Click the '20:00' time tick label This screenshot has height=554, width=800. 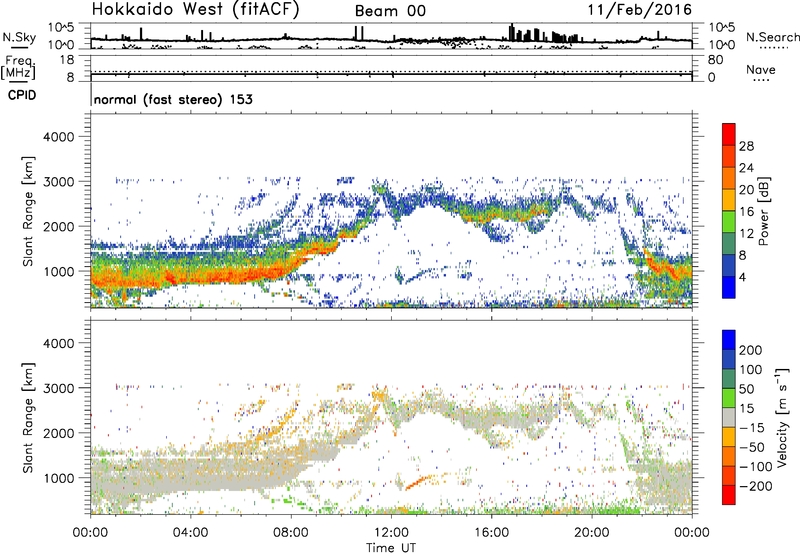pos(592,533)
